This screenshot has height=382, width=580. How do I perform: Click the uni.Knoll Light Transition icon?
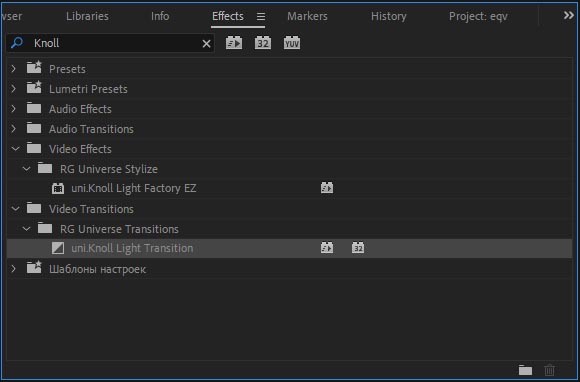click(x=58, y=248)
